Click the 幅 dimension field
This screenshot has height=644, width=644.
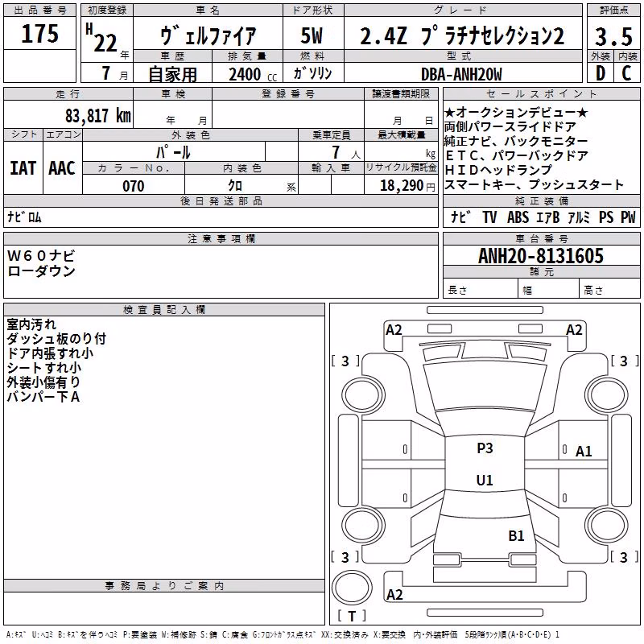click(548, 290)
